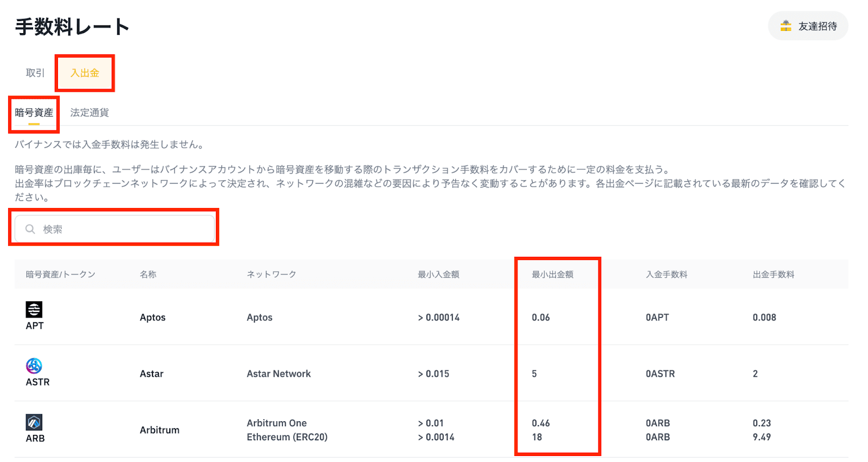Click the > 0.01 minimum deposit value
This screenshot has width=868, height=462.
431,423
